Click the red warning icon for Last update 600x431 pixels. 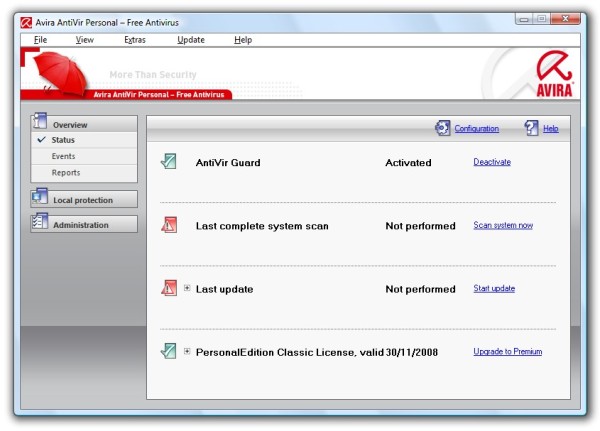(x=169, y=289)
